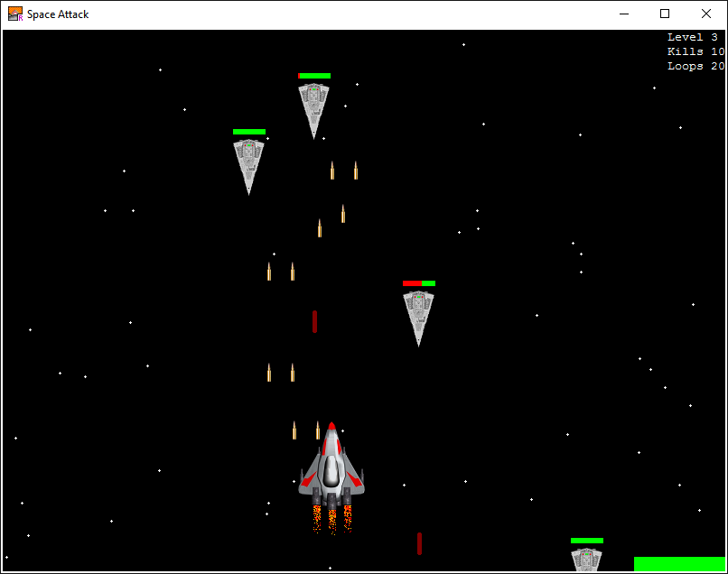This screenshot has width=728, height=574.
Task: Click the Space Attack app icon in title bar
Action: pyautogui.click(x=15, y=14)
